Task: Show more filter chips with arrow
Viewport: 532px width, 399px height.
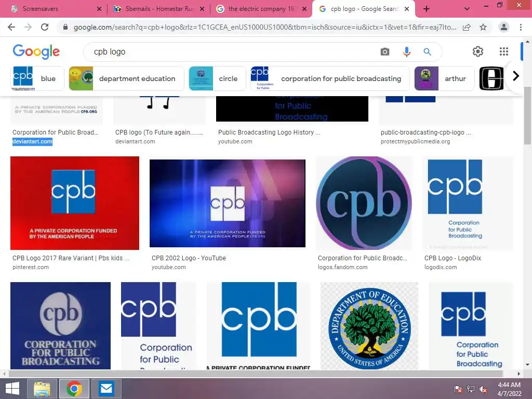Action: (516, 76)
